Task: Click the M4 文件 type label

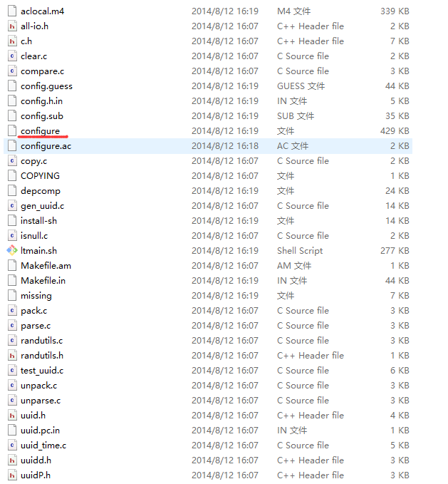Action: point(294,11)
